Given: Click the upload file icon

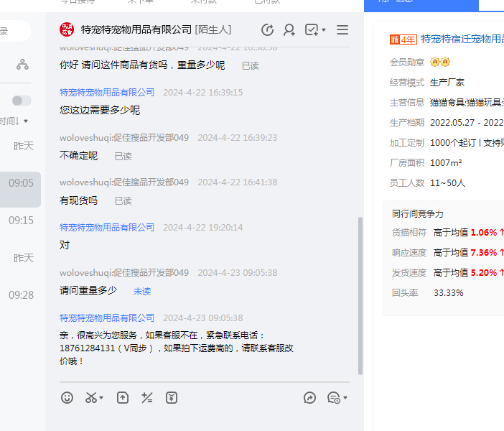Looking at the screenshot, I should 123,397.
